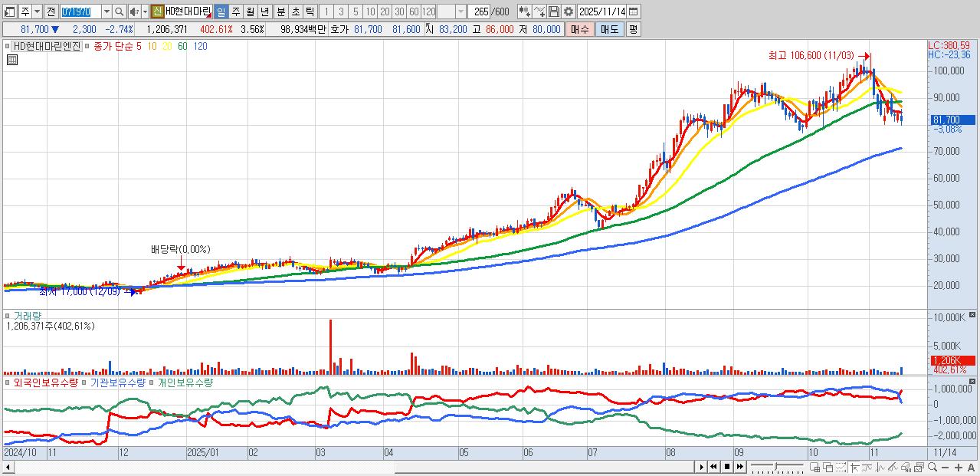
Task: Click the grid icon below legend marker
Action: [x=11, y=60]
